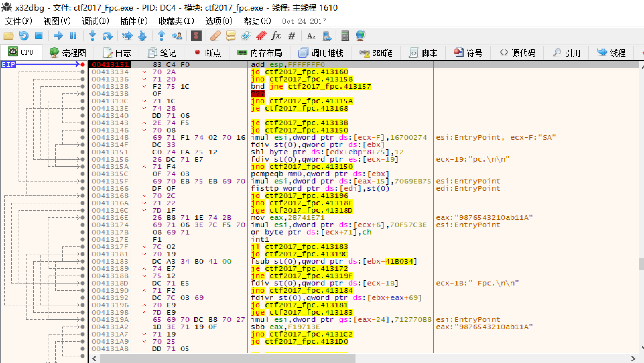Open the Scylla plugin icon

(196, 36)
